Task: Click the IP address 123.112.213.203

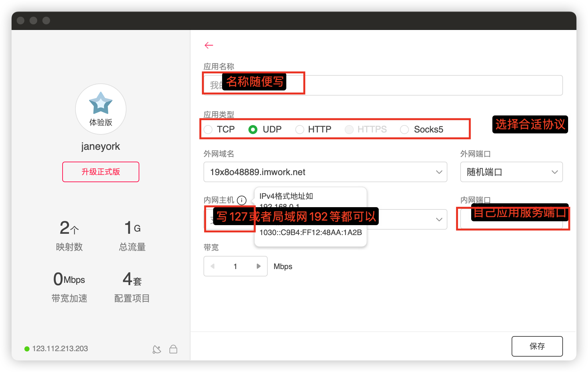Action: 60,349
